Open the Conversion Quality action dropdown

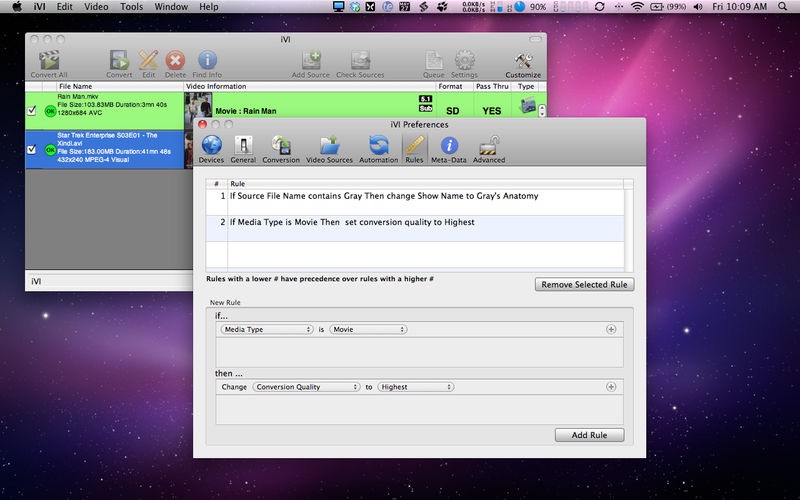pyautogui.click(x=306, y=387)
